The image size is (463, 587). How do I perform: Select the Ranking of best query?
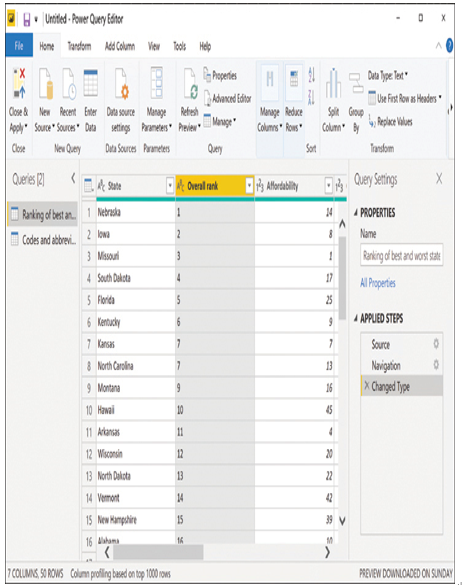click(42, 214)
